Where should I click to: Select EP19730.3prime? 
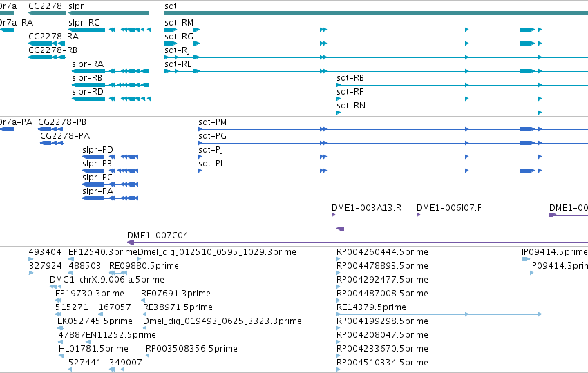[x=90, y=294]
